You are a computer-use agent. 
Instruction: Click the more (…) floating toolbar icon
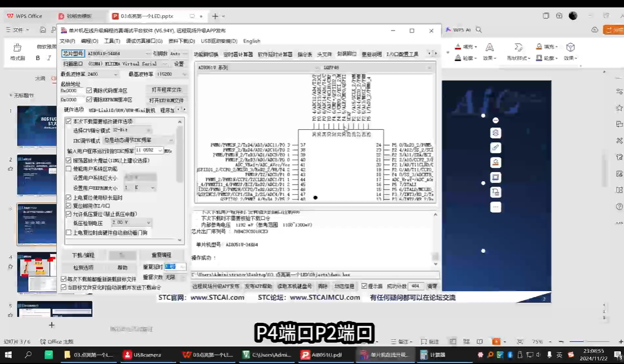tap(495, 207)
